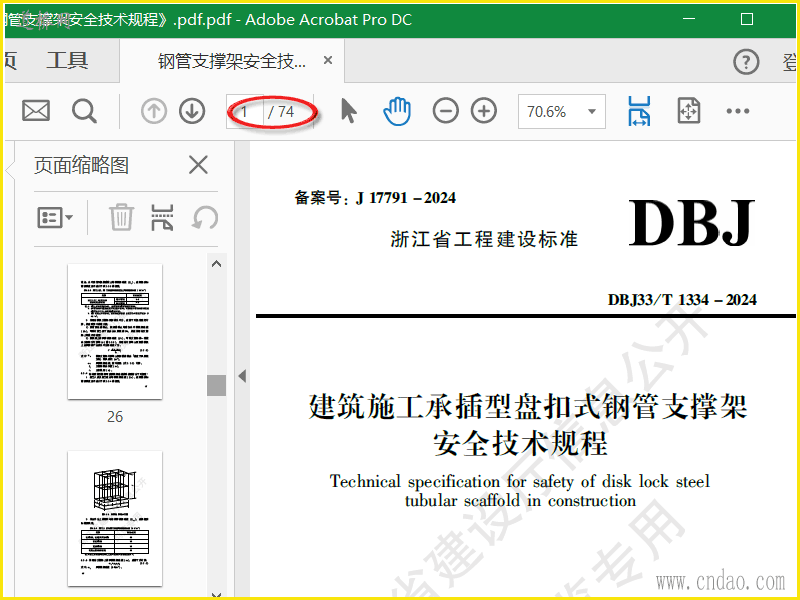
Task: Click the current page number field
Action: [245, 111]
